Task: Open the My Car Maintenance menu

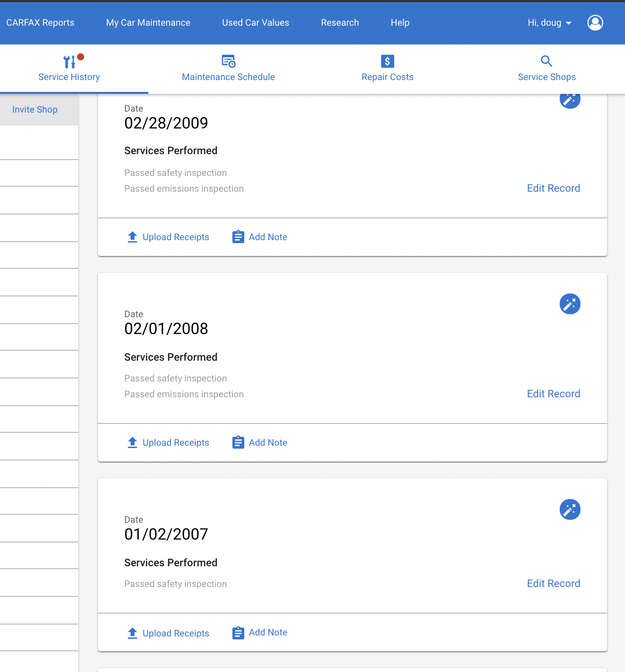Action: 148,23
